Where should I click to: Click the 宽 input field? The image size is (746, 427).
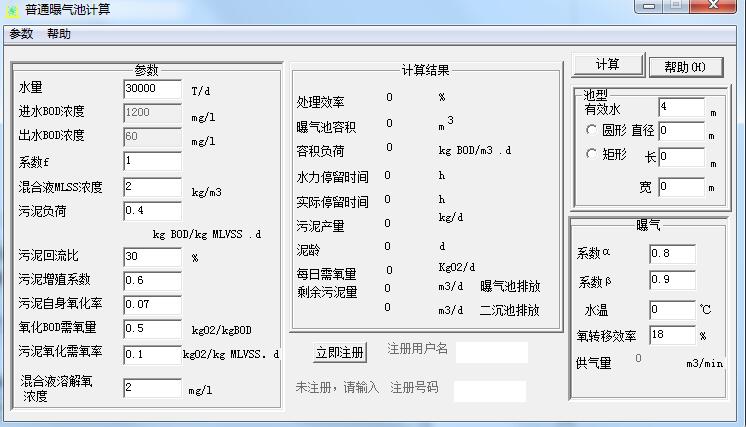pyautogui.click(x=681, y=187)
